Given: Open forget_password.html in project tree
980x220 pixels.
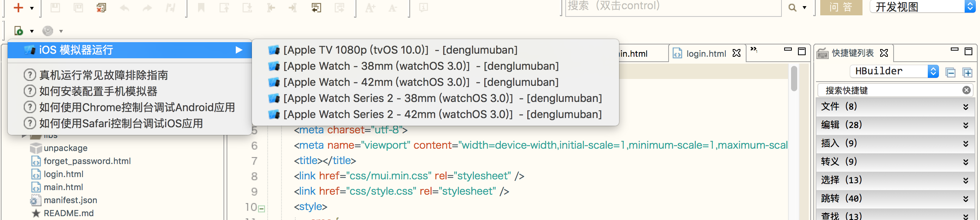Looking at the screenshot, I should coord(87,161).
